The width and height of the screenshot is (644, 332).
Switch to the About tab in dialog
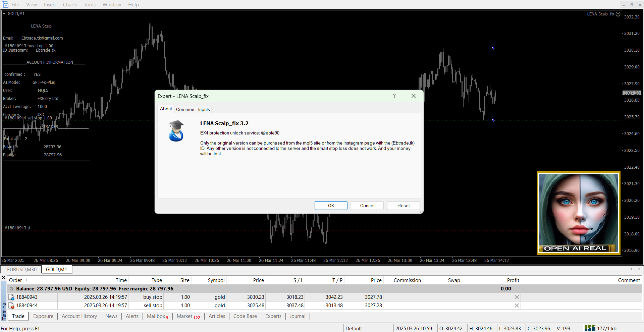click(166, 109)
